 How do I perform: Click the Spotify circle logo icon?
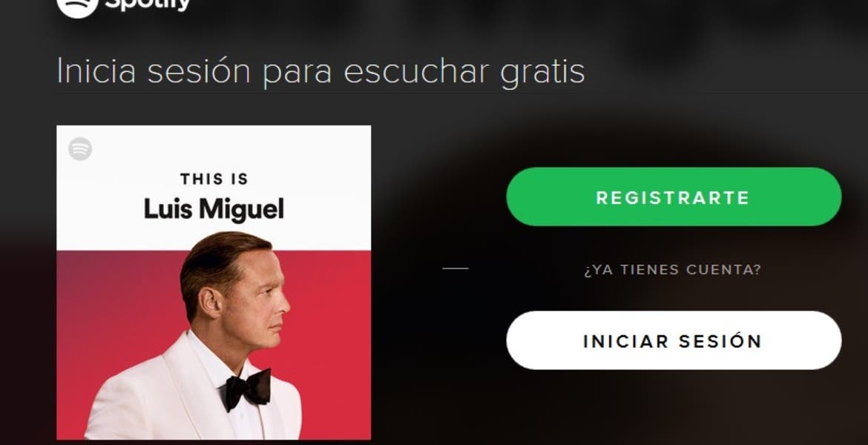coord(77,7)
